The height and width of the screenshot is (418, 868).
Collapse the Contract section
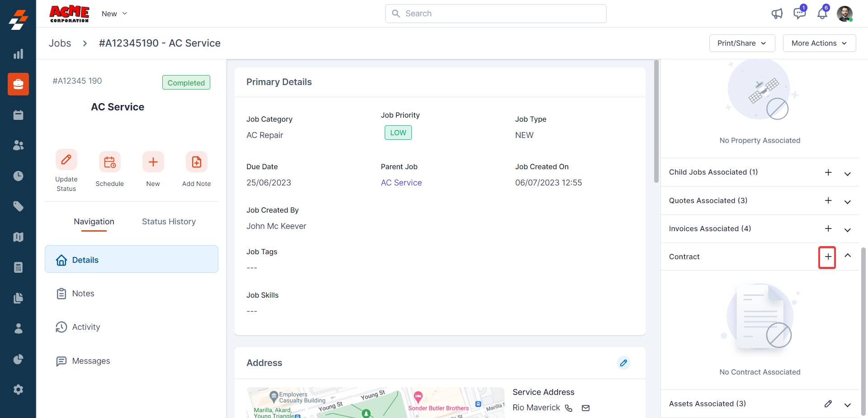click(848, 256)
